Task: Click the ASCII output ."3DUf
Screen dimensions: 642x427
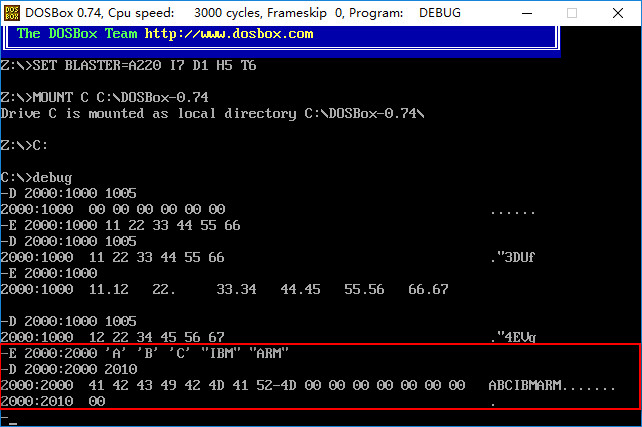Action: click(x=513, y=257)
